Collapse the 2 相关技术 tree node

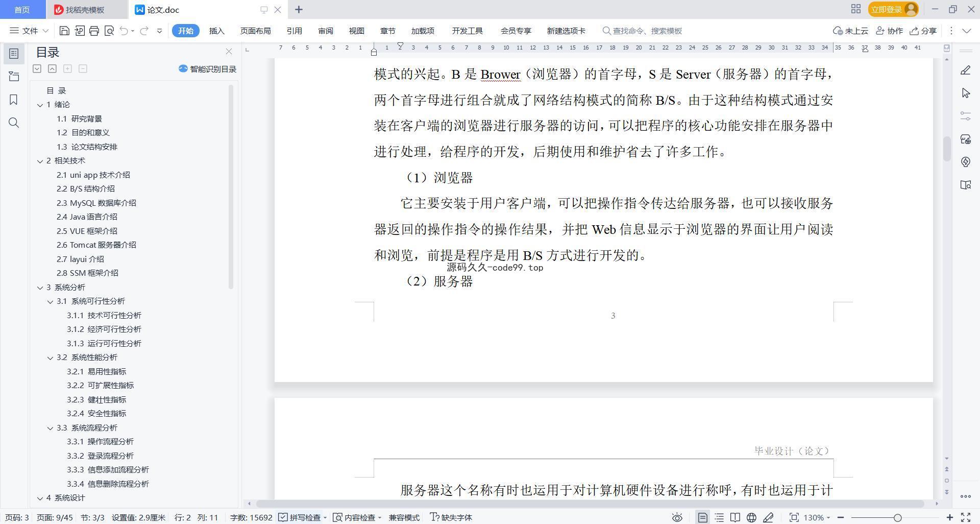pyautogui.click(x=40, y=161)
